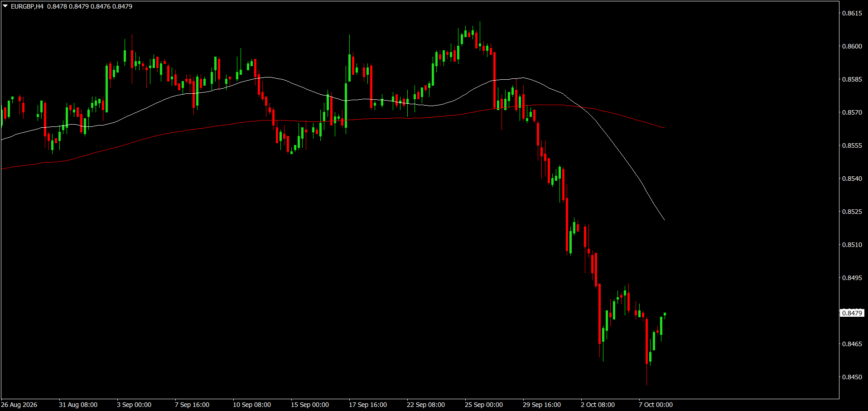Select the 29 Sep 16:00 time label
The image size is (868, 411).
click(x=542, y=405)
